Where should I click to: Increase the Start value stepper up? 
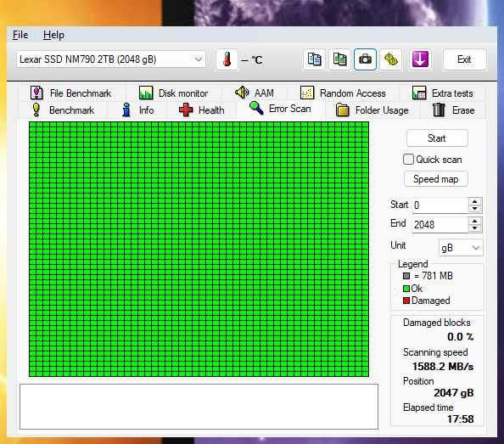(475, 201)
